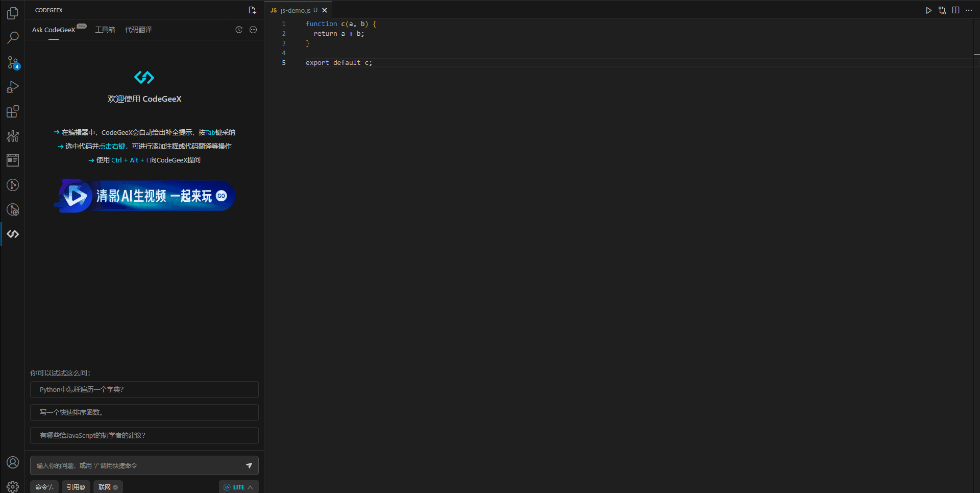Toggle the 联网 web search option
The image size is (980, 493).
[108, 487]
